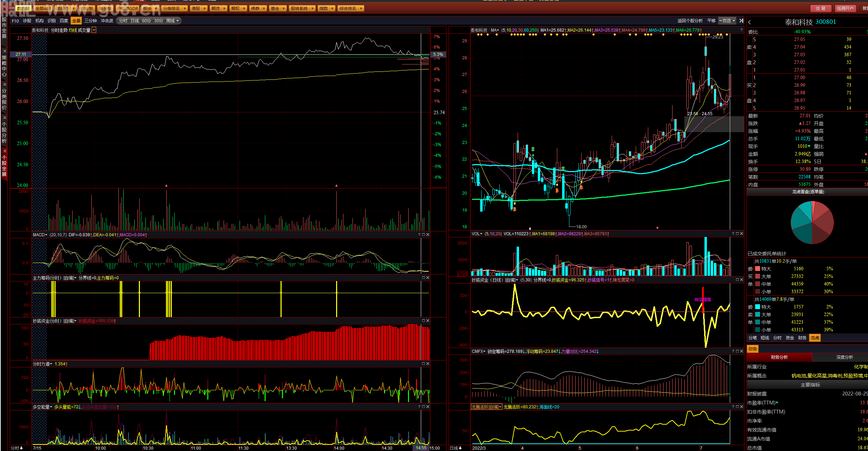Select the 冲击波 view mode

[107, 21]
